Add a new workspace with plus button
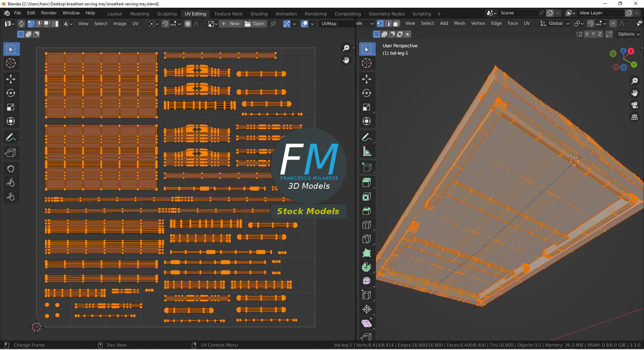Screen dimensions: 644x350 [x=439, y=14]
